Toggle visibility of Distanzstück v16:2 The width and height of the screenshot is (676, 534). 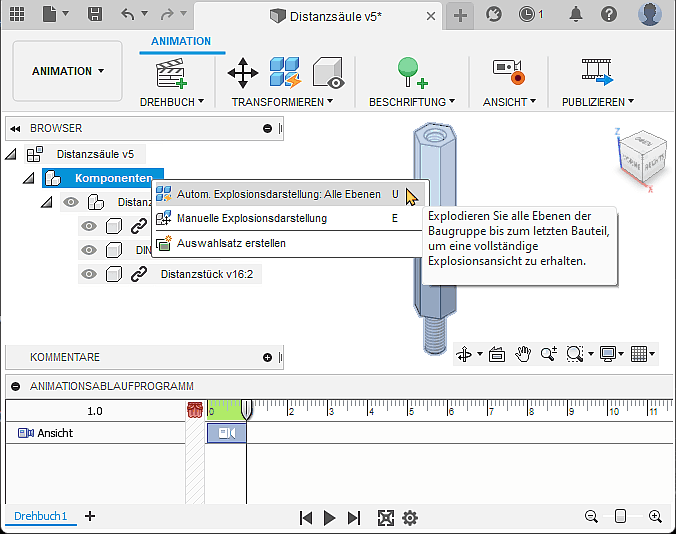pos(89,274)
